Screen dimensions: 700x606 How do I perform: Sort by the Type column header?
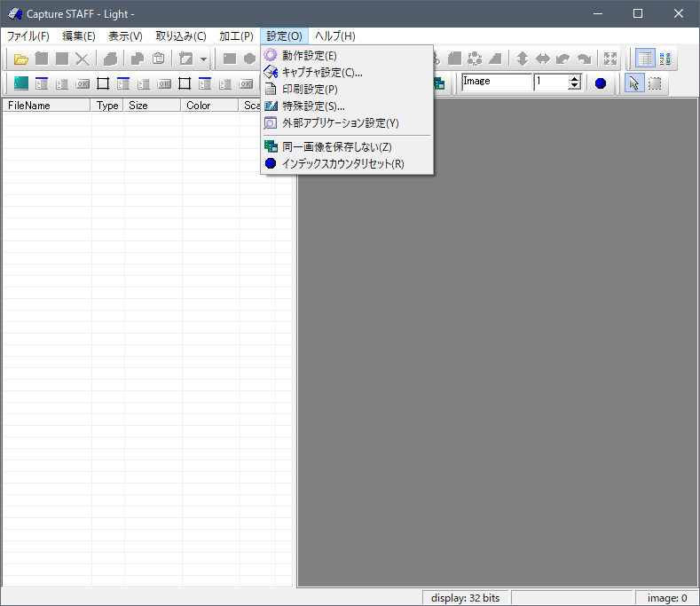107,106
